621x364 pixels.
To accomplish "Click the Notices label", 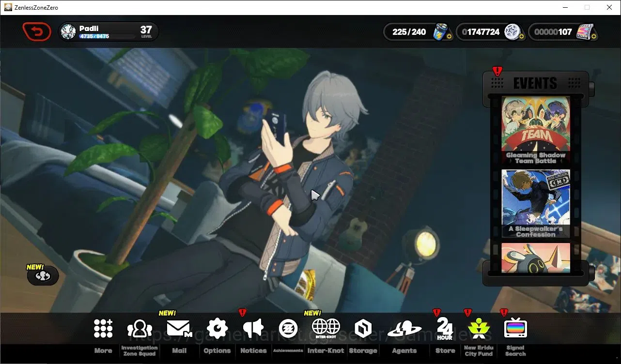I will click(x=253, y=350).
